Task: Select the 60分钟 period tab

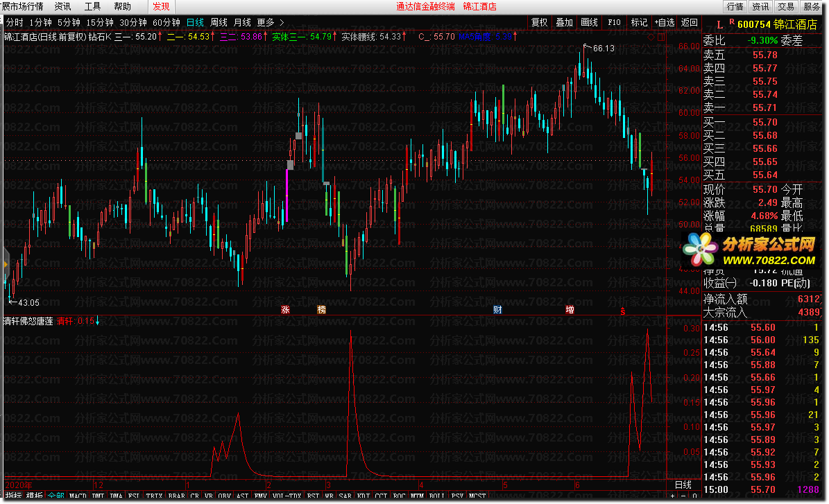Action: (x=166, y=22)
